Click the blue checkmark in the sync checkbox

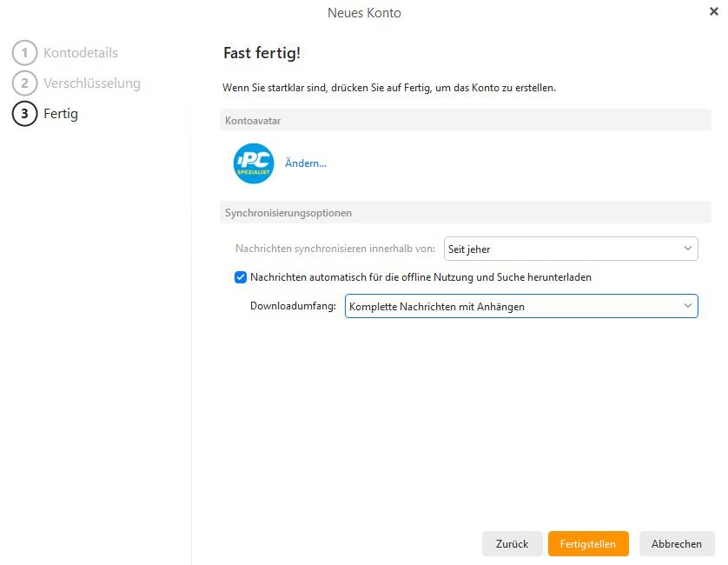(241, 277)
